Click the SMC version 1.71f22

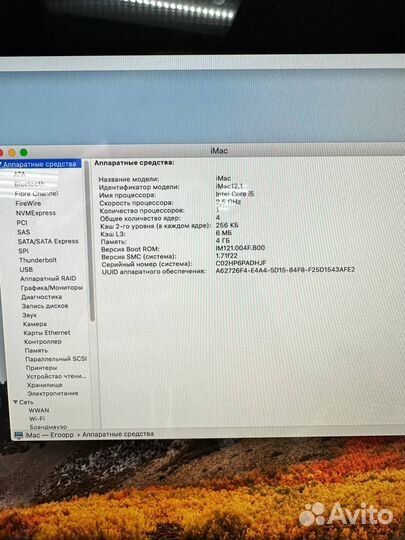point(226,256)
